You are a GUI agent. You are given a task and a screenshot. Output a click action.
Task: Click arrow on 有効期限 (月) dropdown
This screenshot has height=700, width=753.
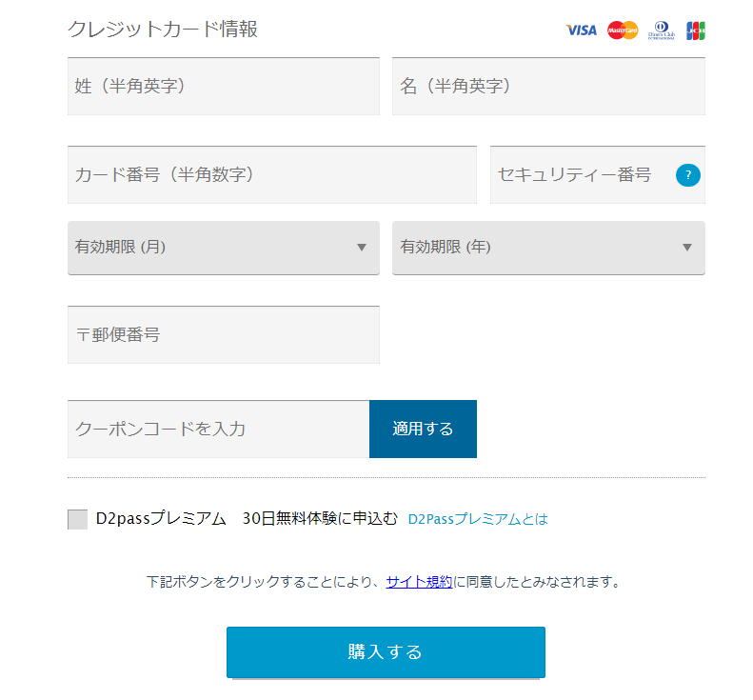point(362,248)
